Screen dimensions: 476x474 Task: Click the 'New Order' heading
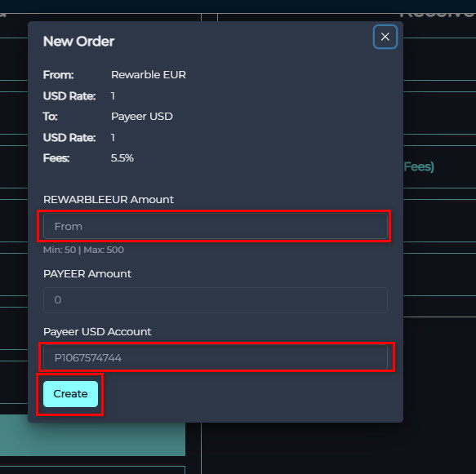coord(78,42)
